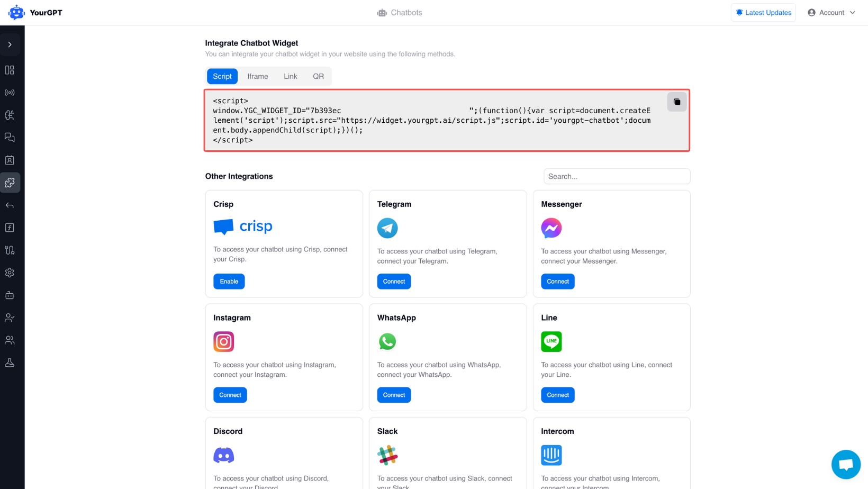The image size is (868, 489).
Task: Open the lab flask icon in sidebar
Action: click(10, 363)
